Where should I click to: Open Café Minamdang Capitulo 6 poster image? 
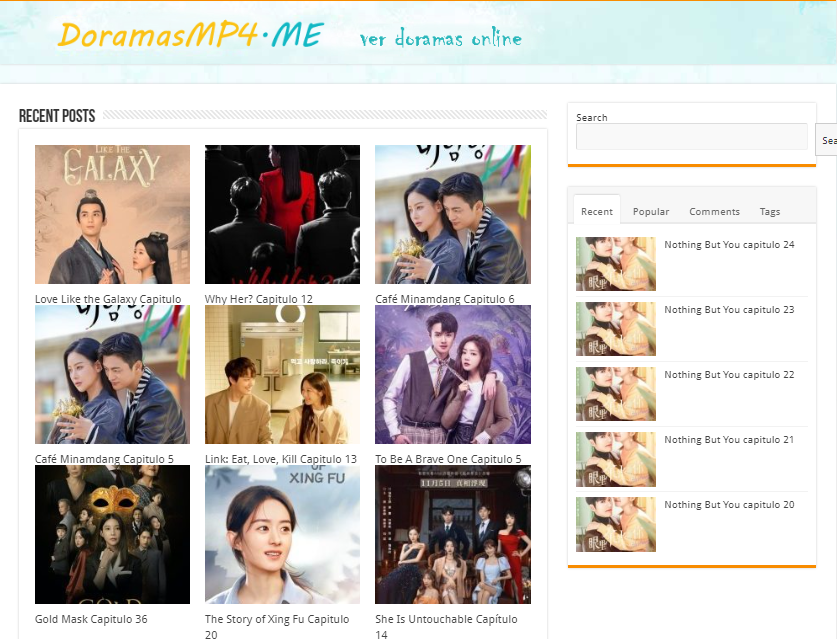pyautogui.click(x=453, y=214)
